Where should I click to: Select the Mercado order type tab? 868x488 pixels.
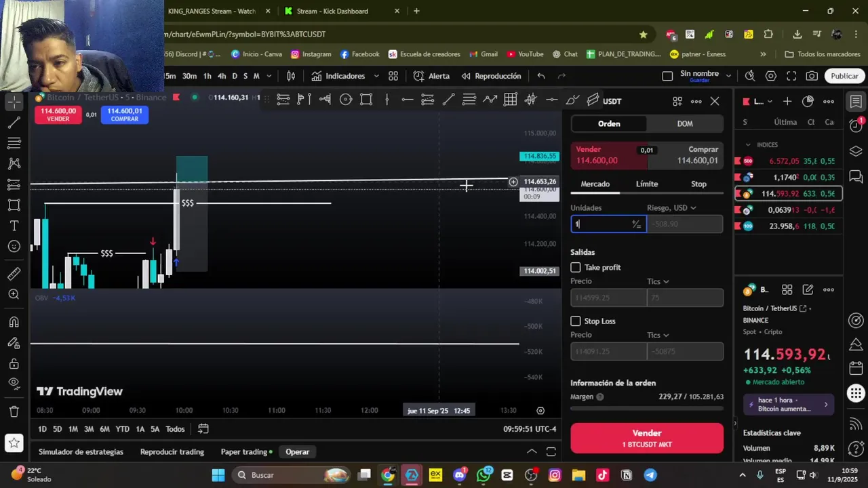pyautogui.click(x=595, y=184)
